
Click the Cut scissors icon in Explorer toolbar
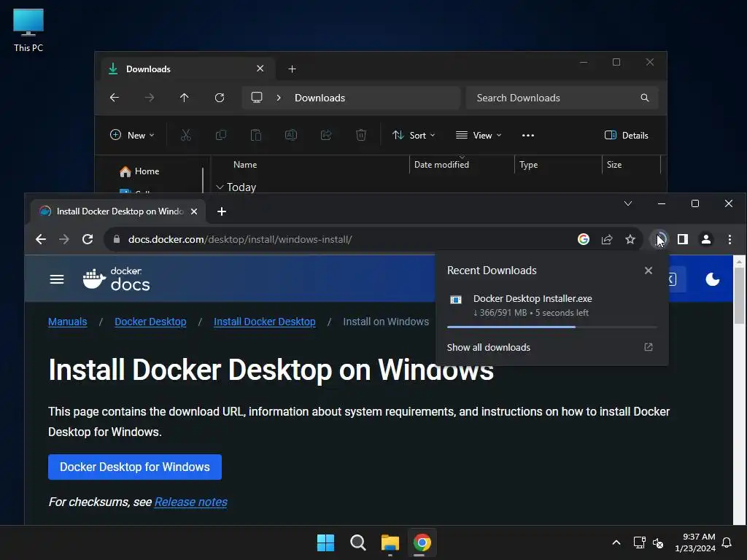(x=186, y=135)
